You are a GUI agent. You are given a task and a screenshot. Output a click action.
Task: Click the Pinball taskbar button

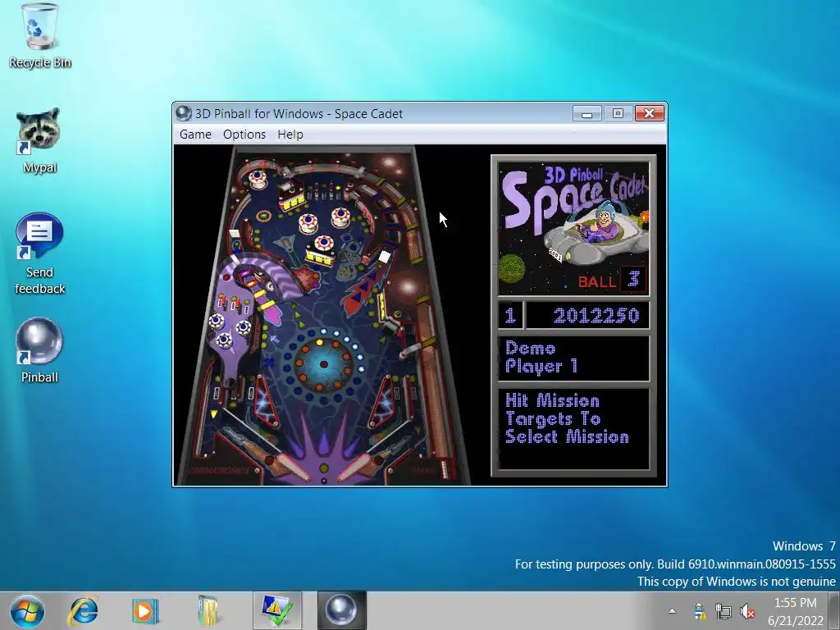click(x=342, y=611)
